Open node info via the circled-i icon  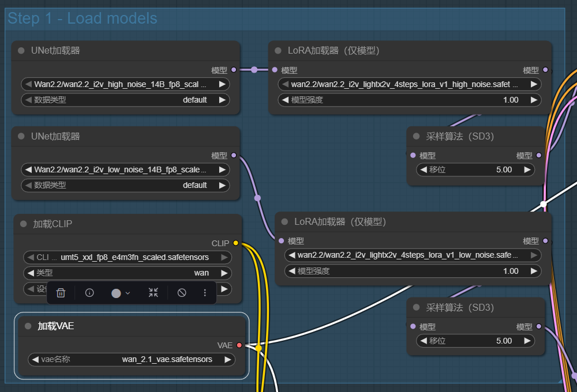[x=89, y=293]
